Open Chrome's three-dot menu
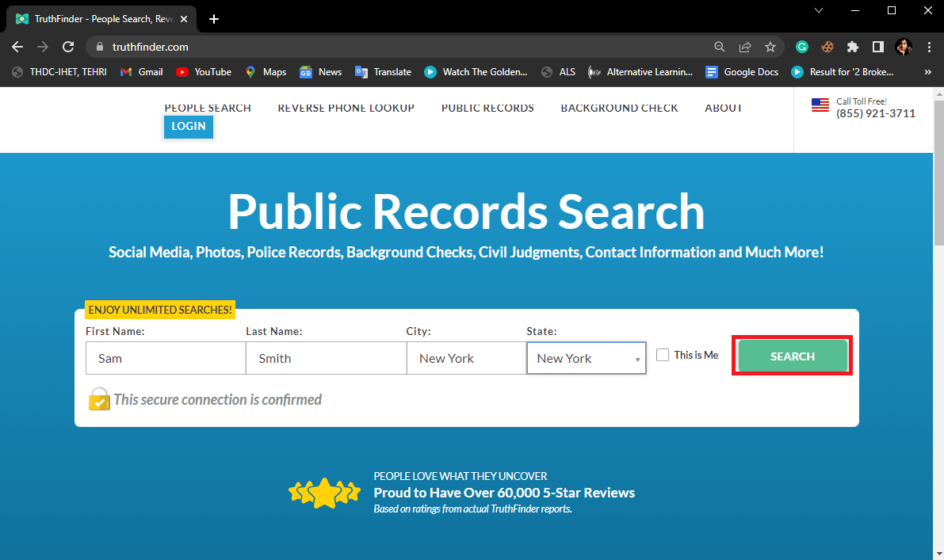This screenshot has height=560, width=944. (x=929, y=47)
